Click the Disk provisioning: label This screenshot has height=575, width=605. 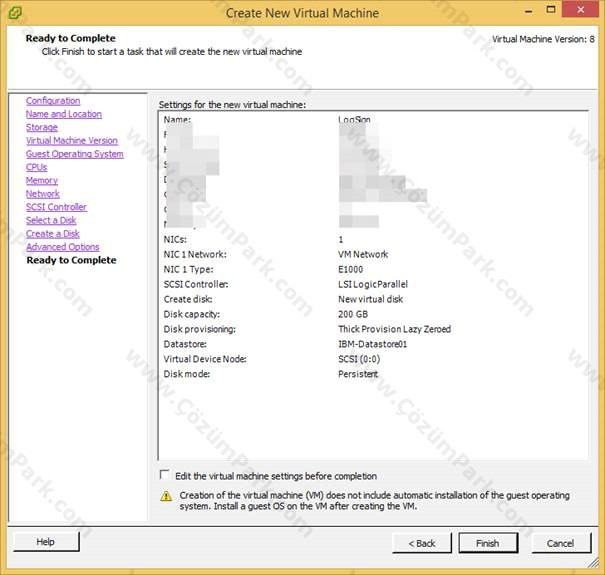tap(199, 330)
